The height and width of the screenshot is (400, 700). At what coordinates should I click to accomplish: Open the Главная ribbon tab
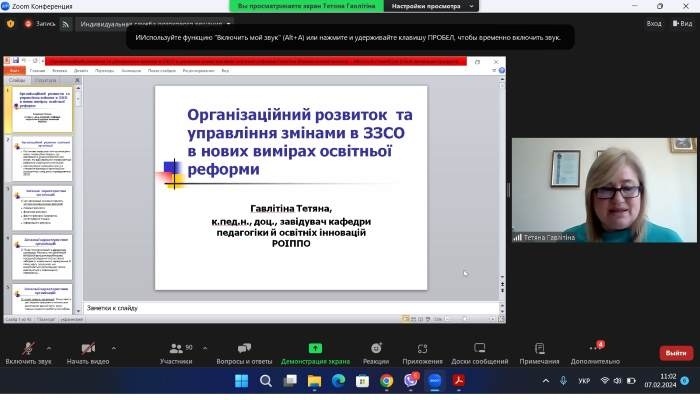tap(38, 71)
